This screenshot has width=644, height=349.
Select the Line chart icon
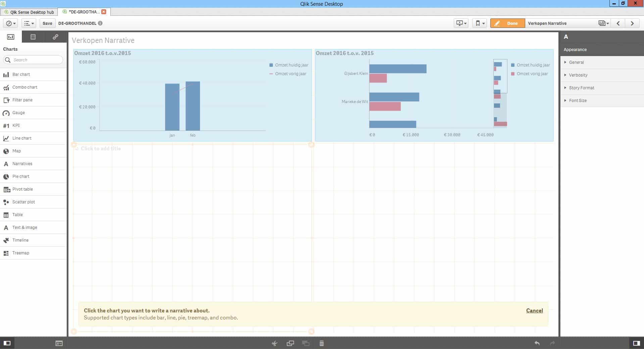[x=6, y=138]
